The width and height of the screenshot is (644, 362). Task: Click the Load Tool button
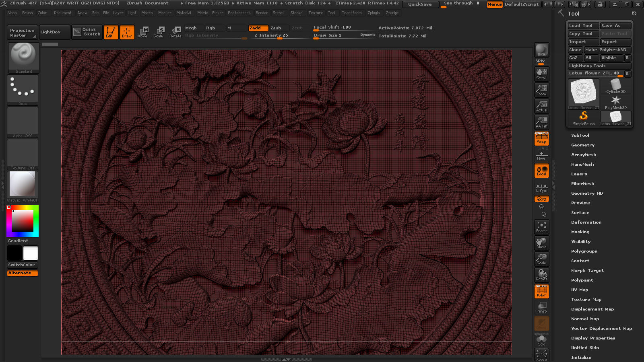tap(583, 26)
